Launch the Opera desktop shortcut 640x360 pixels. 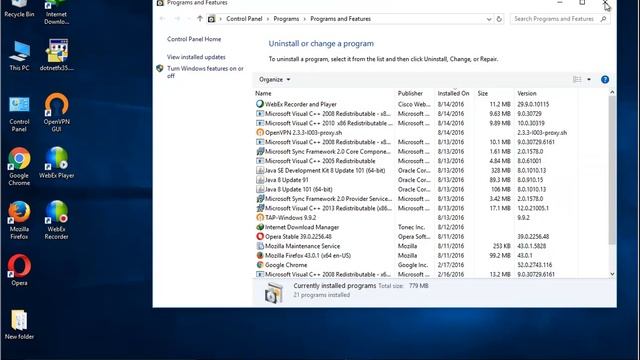coord(19,270)
